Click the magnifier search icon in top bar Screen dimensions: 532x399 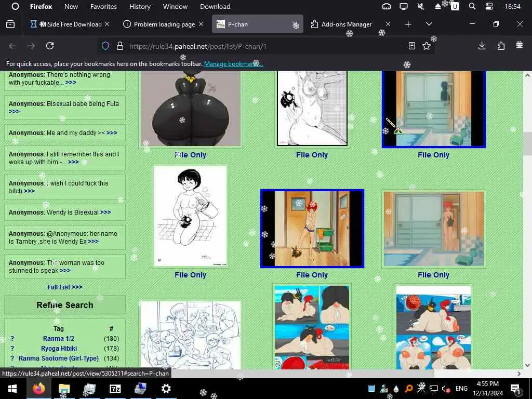pyautogui.click(x=472, y=6)
